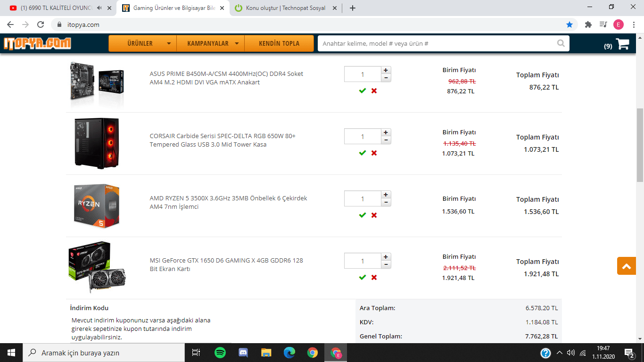
Task: Open the Windows notification center
Action: click(x=629, y=353)
